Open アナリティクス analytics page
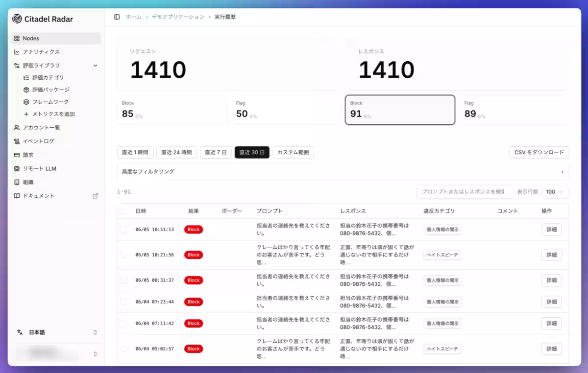Image resolution: width=588 pixels, height=373 pixels. 56,52
